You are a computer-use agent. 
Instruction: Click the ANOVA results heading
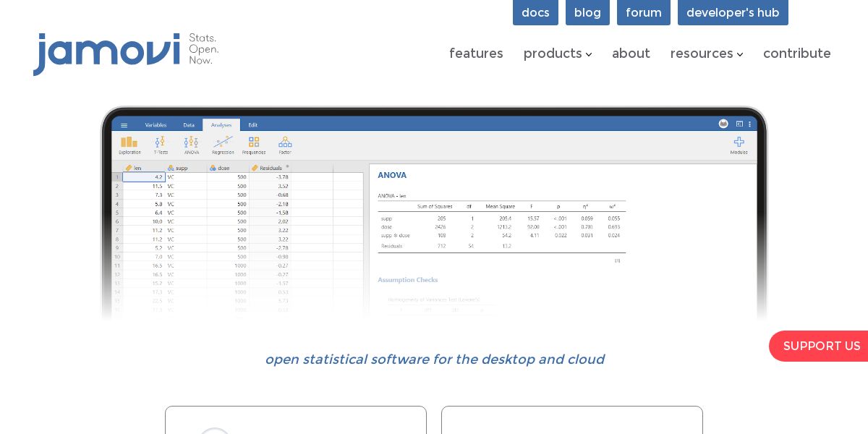pyautogui.click(x=392, y=175)
